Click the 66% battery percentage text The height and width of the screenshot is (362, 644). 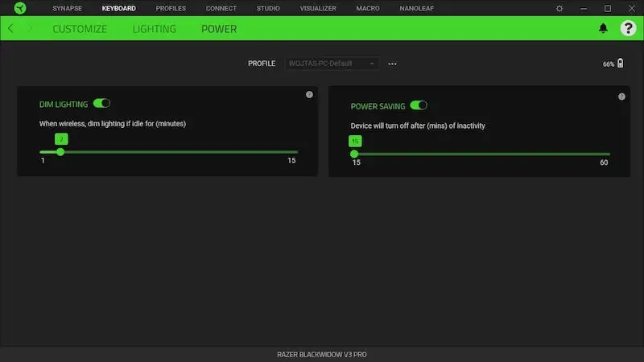tap(609, 64)
